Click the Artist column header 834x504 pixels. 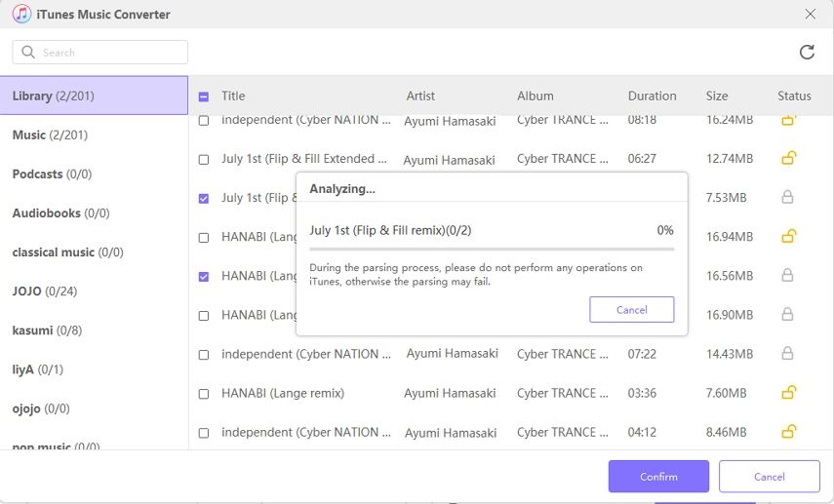[420, 96]
